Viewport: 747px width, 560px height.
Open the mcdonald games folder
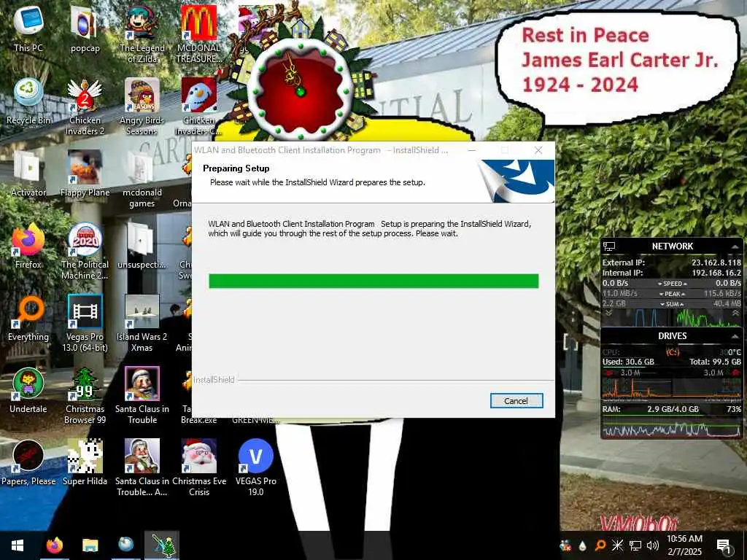[x=142, y=178]
